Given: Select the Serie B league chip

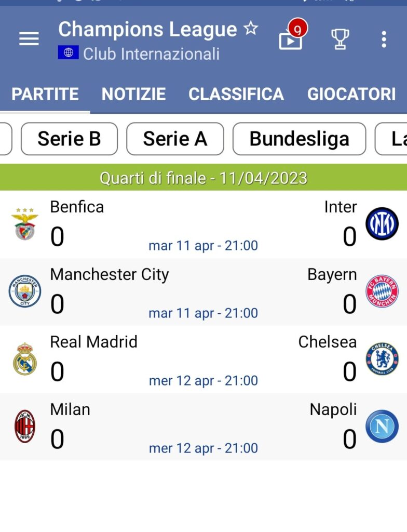Looking at the screenshot, I should 69,139.
